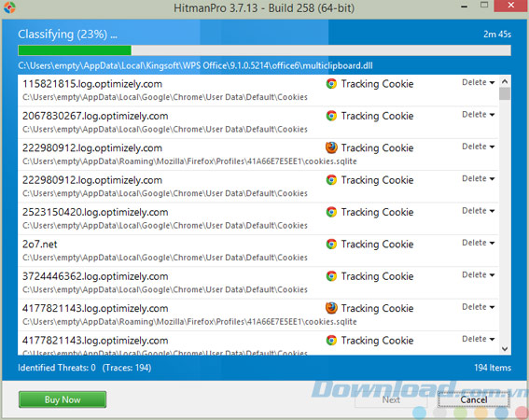This screenshot has width=529, height=420.
Task: Click Chrome icon beside 2067830267.log.optimizely.com
Action: click(x=331, y=116)
